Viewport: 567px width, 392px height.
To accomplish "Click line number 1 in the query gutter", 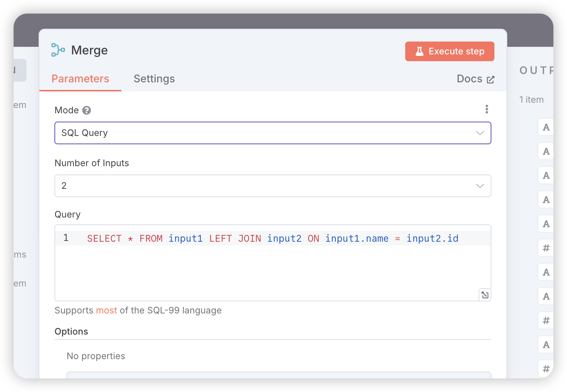I will click(x=66, y=238).
